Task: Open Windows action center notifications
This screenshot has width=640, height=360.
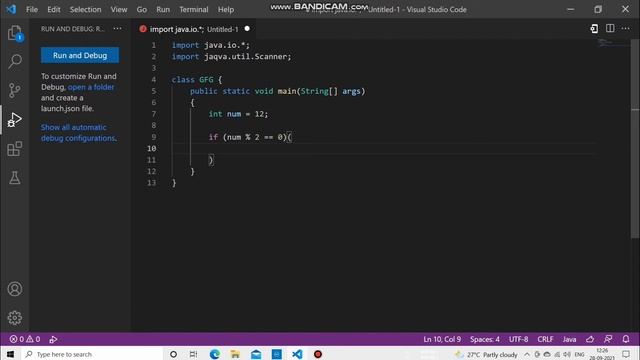Action: click(627, 354)
